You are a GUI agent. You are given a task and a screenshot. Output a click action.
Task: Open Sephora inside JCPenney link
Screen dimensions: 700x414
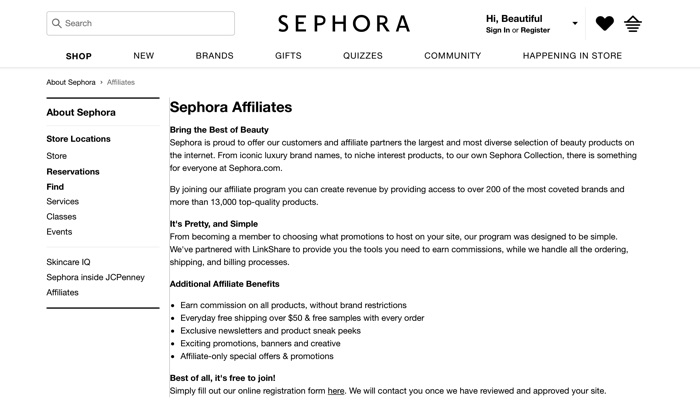93,277
